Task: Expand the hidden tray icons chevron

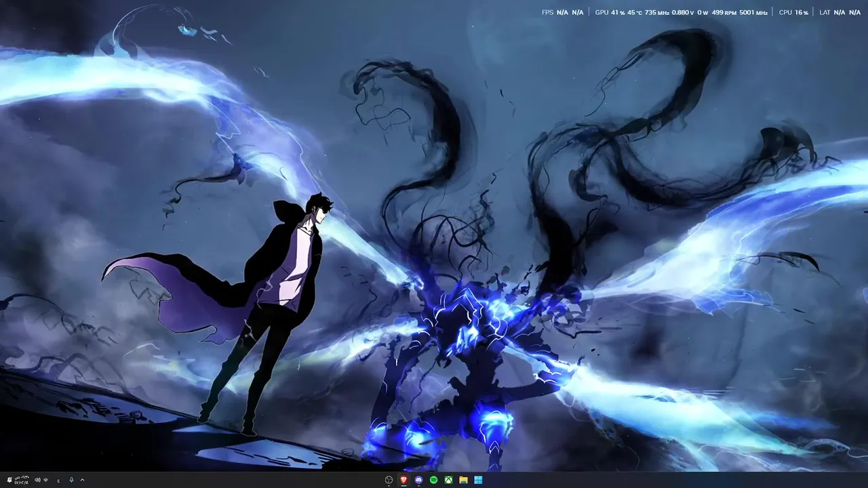Action: point(82,480)
